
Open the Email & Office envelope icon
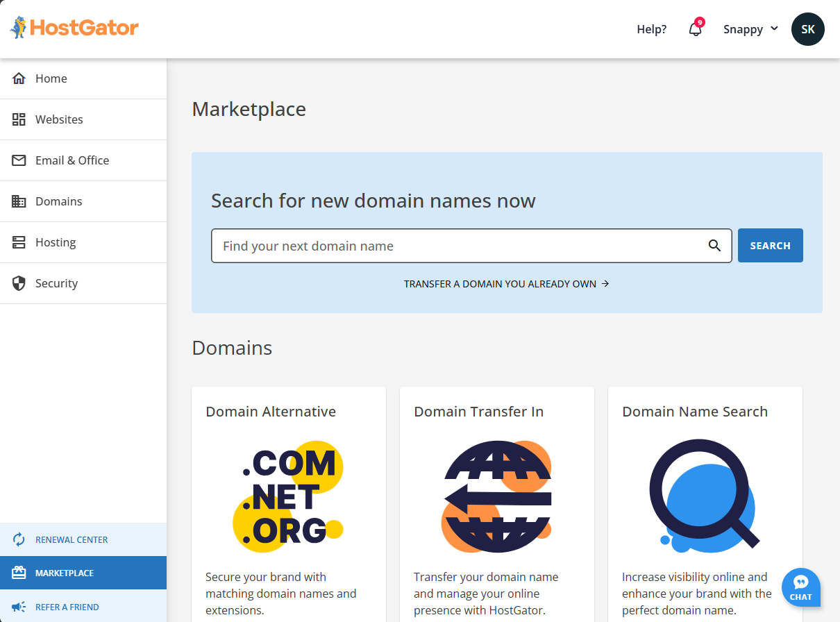click(19, 160)
